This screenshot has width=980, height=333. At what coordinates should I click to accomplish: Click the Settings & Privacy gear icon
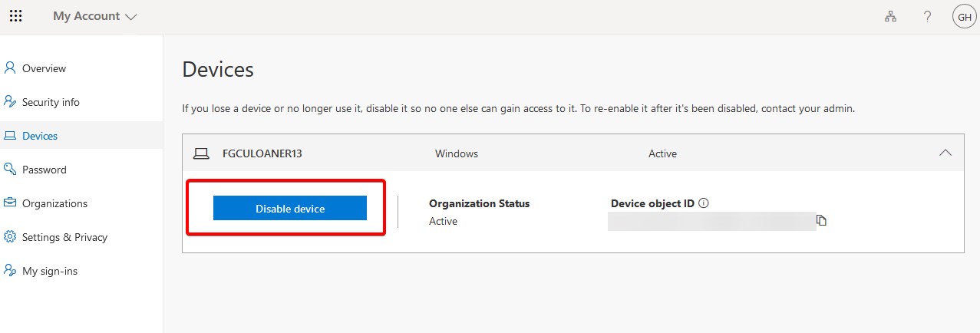(10, 236)
